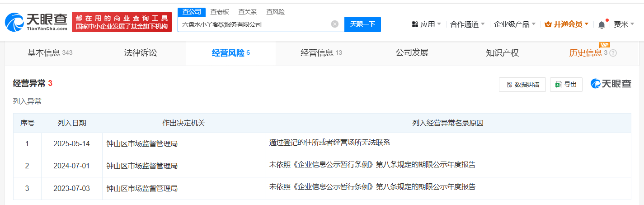The height and width of the screenshot is (205, 644).
Task: Switch to the 经营信息 tab
Action: coord(321,53)
